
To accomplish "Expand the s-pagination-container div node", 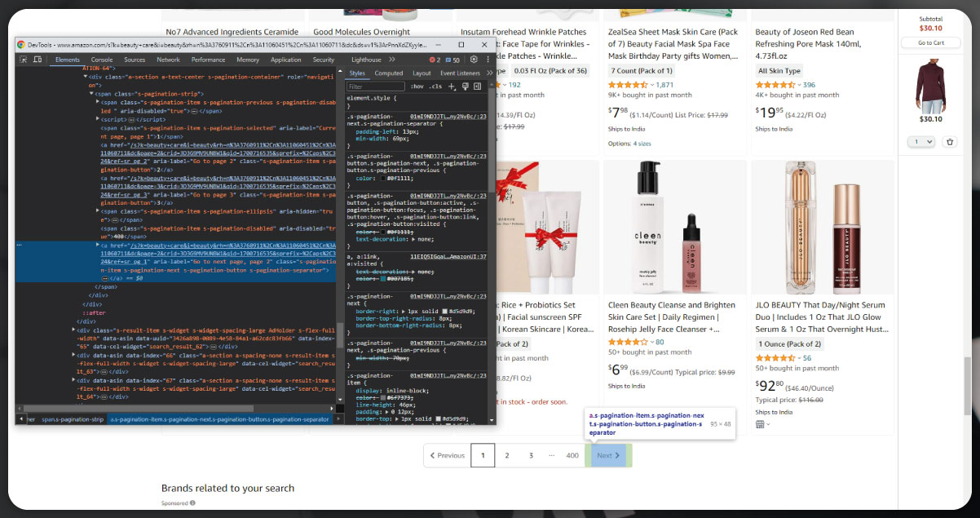I will point(86,76).
